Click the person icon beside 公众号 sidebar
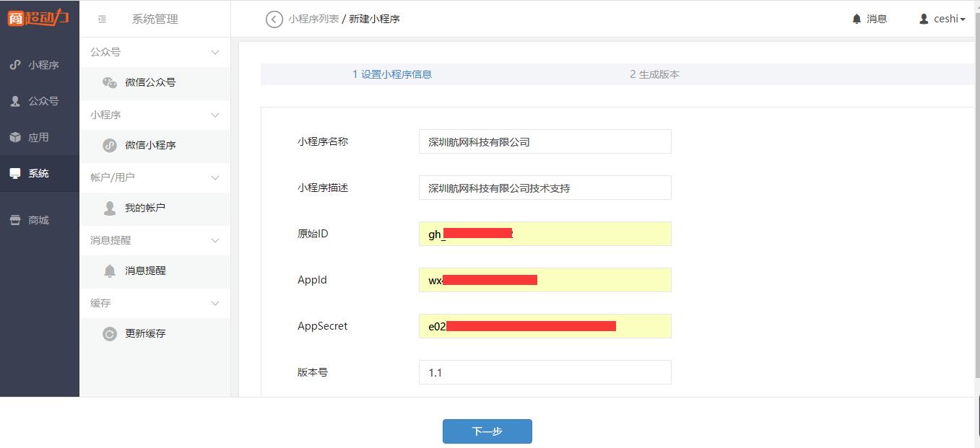The height and width of the screenshot is (448, 980). pyautogui.click(x=15, y=101)
